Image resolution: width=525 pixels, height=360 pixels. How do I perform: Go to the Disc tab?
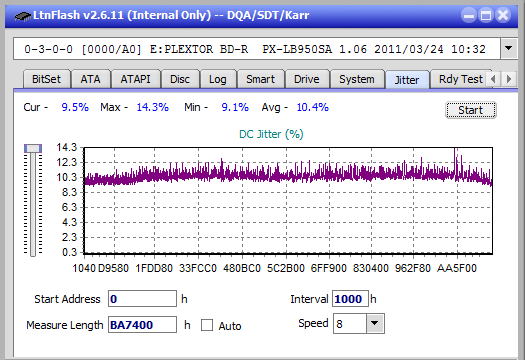pos(180,79)
